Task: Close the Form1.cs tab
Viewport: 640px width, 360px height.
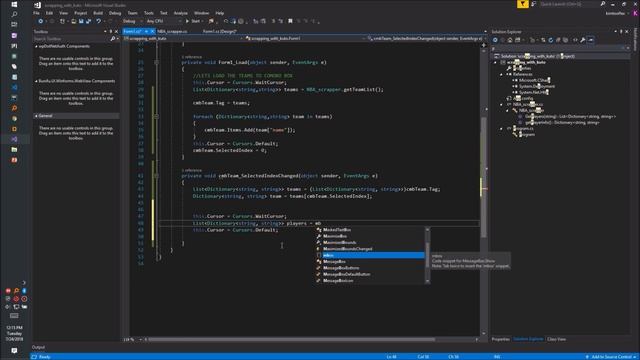Action: [x=153, y=31]
